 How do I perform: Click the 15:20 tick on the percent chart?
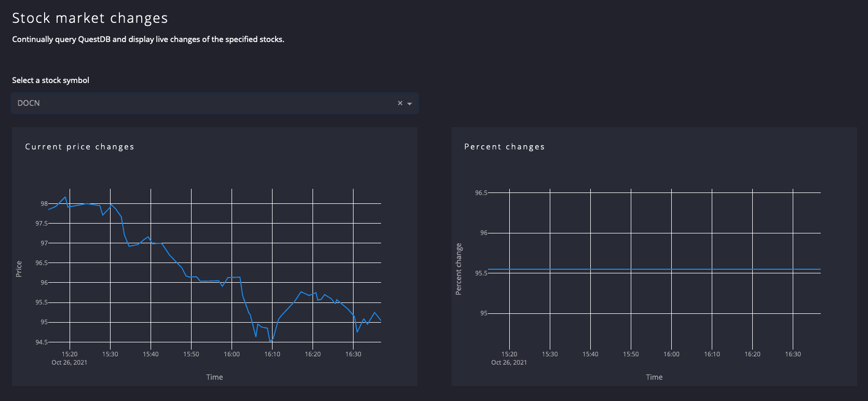(x=509, y=354)
